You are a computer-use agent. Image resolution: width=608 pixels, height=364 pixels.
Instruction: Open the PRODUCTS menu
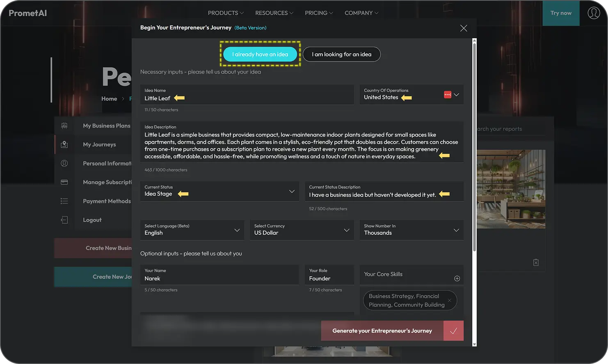225,13
